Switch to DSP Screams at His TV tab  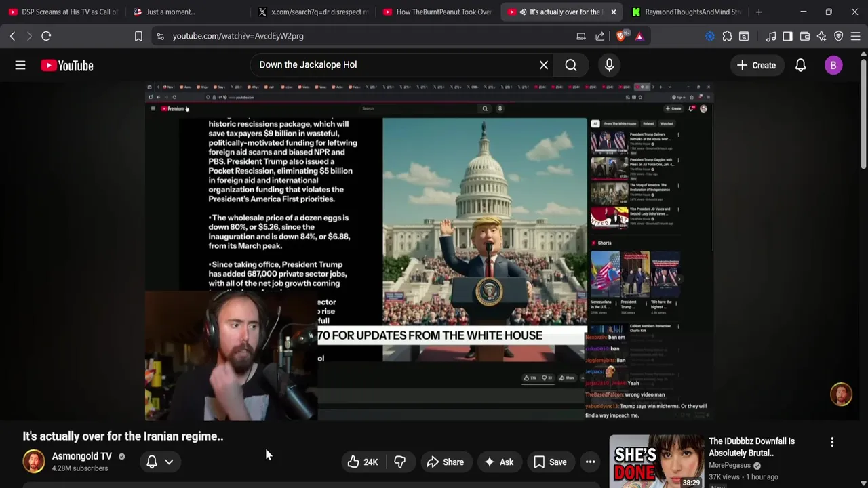(x=63, y=12)
